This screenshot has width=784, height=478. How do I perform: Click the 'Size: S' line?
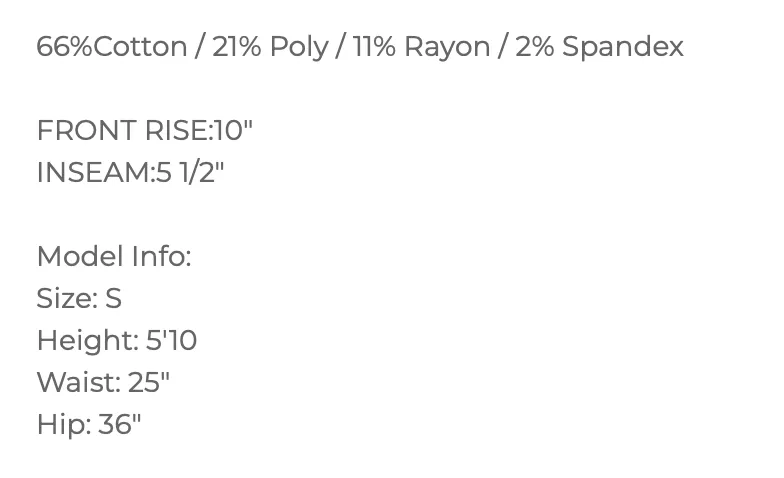pos(79,298)
